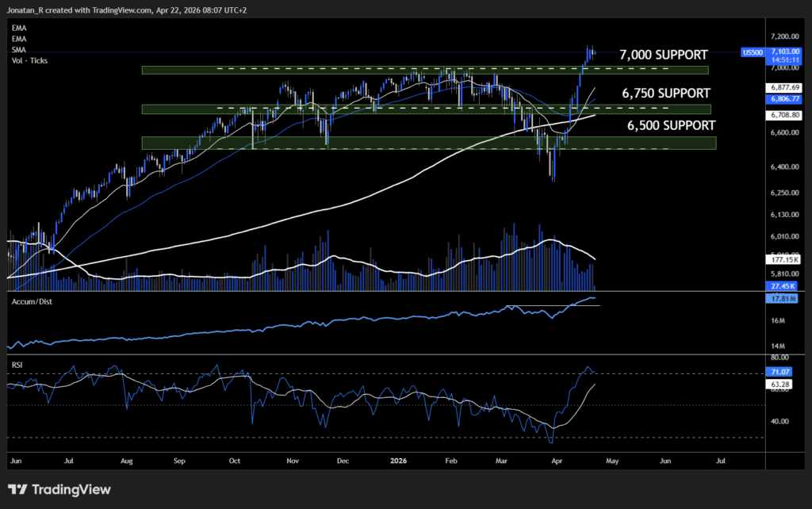Click the 7,000 SUPPORT text annotation

[x=663, y=55]
